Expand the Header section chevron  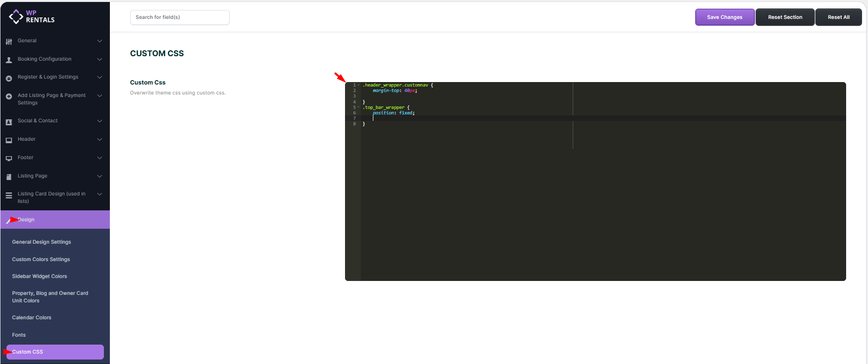pos(99,139)
